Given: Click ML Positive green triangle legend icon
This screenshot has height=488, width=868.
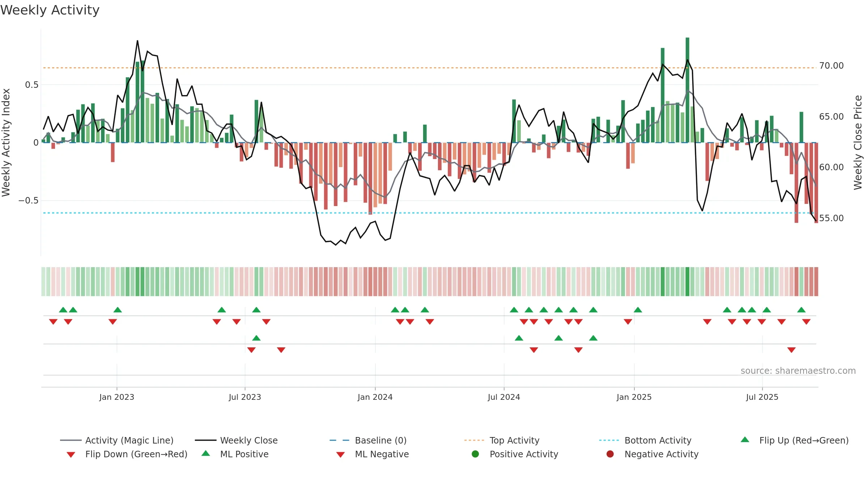Looking at the screenshot, I should pyautogui.click(x=205, y=453).
